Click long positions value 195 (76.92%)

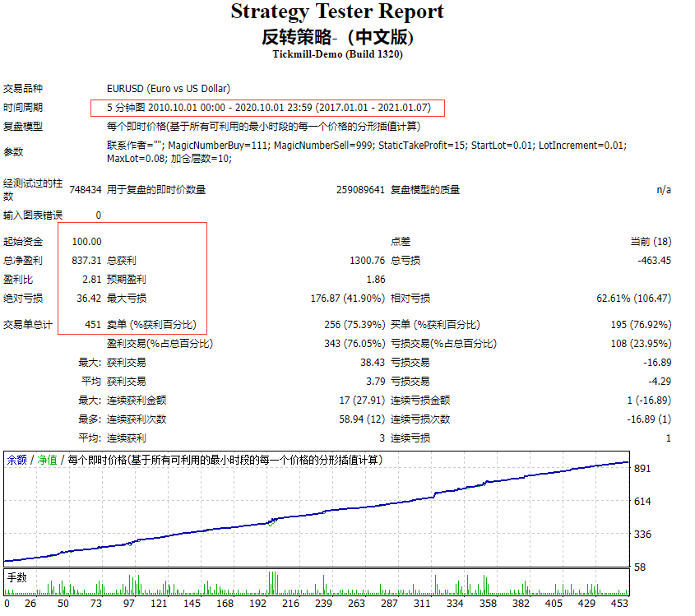(x=641, y=325)
